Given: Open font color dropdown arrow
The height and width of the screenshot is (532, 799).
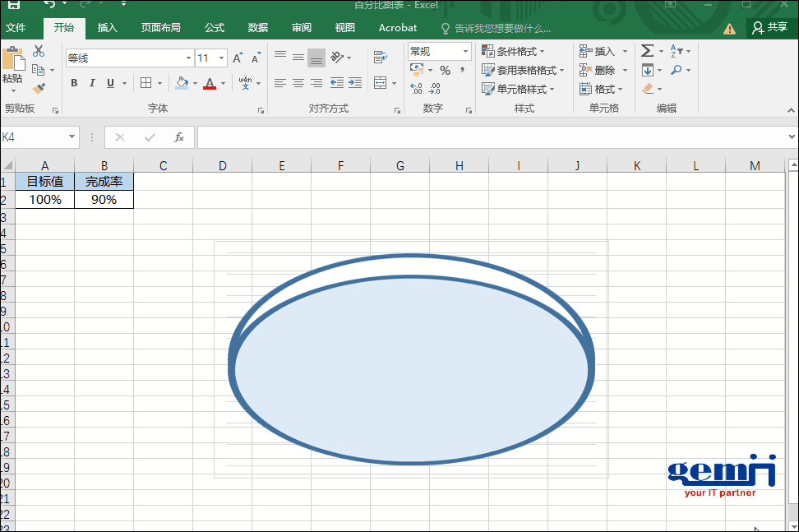Looking at the screenshot, I should pos(224,84).
